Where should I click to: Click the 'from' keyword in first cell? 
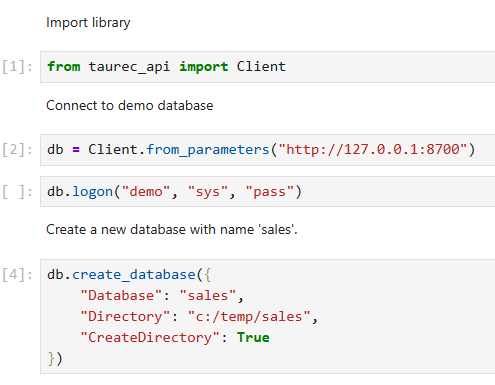(x=64, y=66)
